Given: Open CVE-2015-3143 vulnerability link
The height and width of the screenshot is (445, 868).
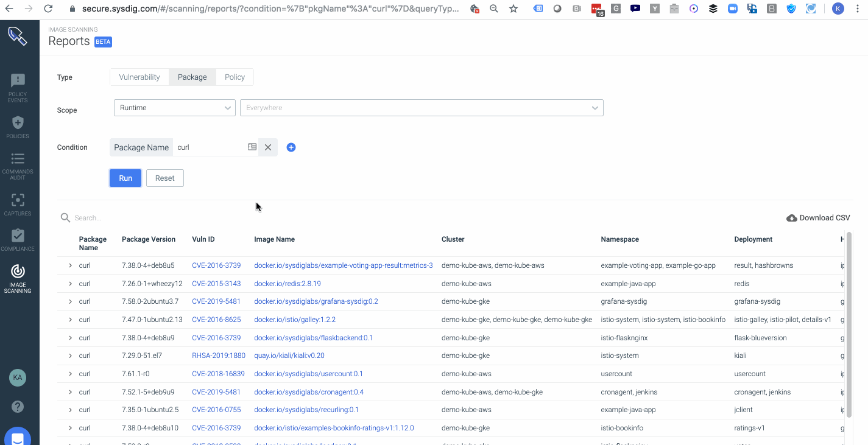Looking at the screenshot, I should (x=216, y=284).
